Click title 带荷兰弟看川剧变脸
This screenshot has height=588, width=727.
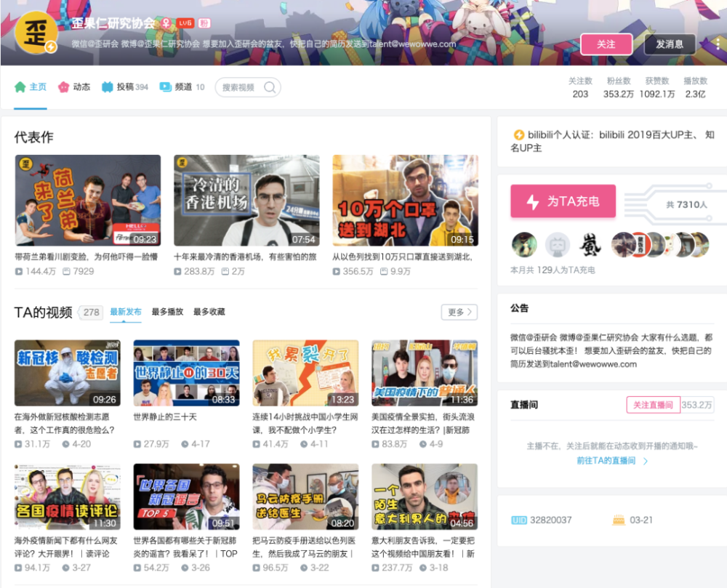click(87, 257)
